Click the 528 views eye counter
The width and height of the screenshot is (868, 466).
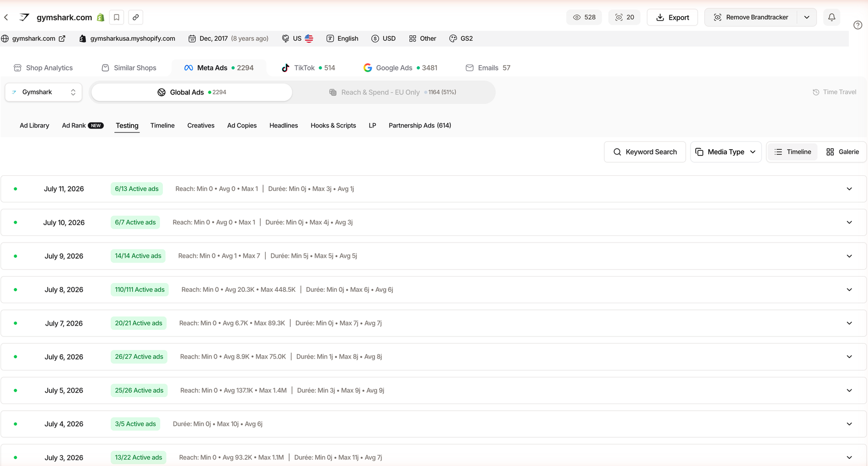[584, 17]
